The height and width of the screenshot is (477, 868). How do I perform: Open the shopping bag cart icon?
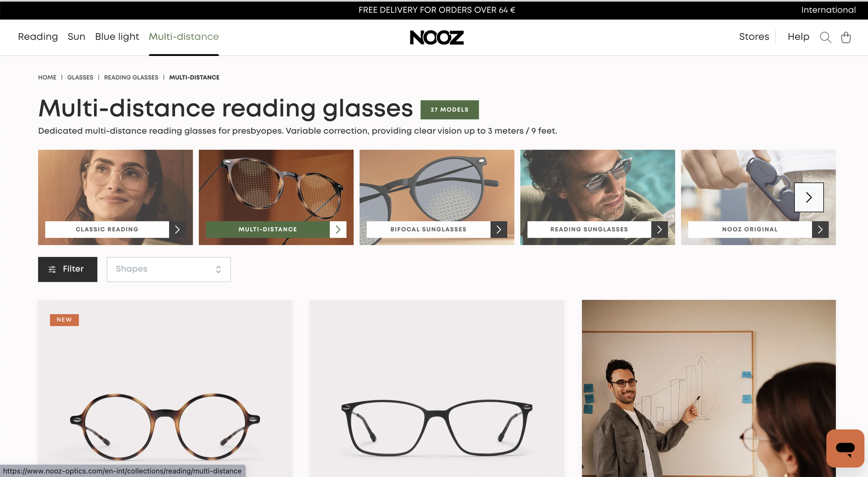[846, 37]
